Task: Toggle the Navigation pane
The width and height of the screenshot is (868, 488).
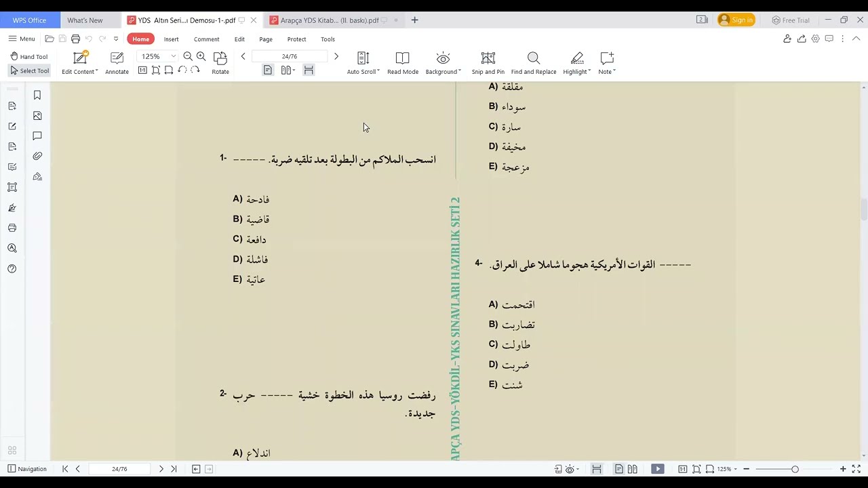Action: click(x=27, y=469)
